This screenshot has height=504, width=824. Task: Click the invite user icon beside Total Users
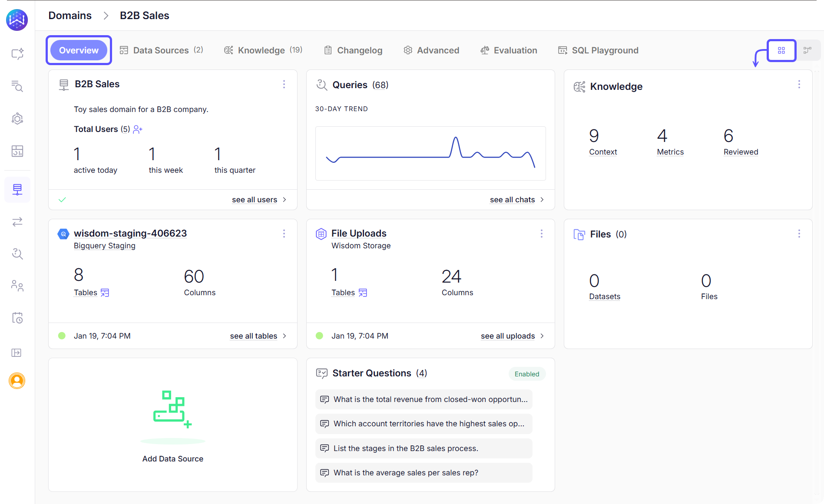[137, 129]
